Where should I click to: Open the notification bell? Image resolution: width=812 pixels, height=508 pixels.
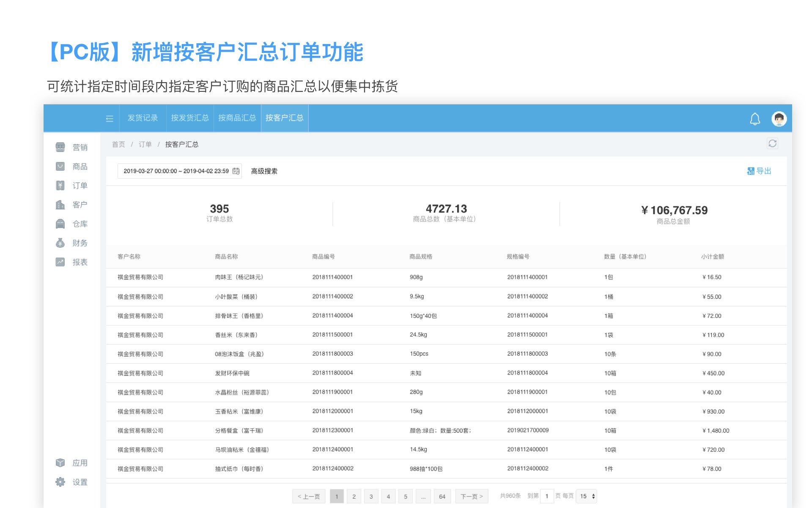click(x=755, y=119)
